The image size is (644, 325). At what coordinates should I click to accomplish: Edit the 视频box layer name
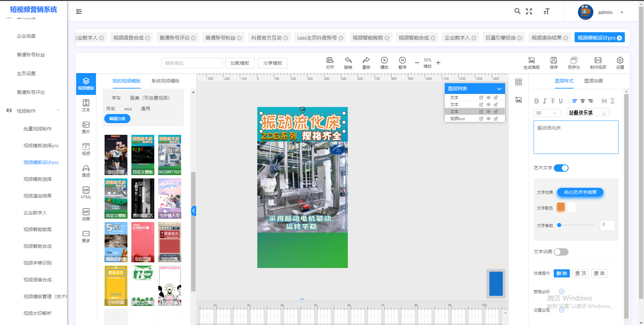coord(481,119)
